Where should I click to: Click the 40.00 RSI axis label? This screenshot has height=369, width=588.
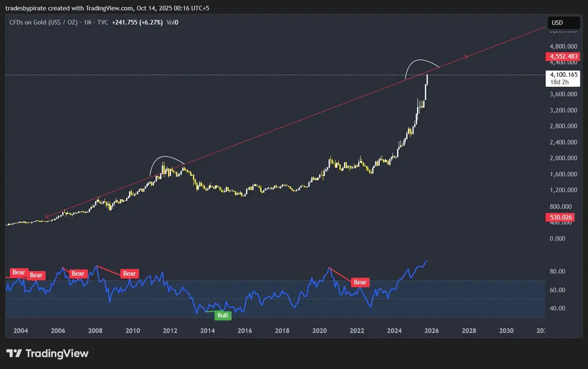click(558, 308)
